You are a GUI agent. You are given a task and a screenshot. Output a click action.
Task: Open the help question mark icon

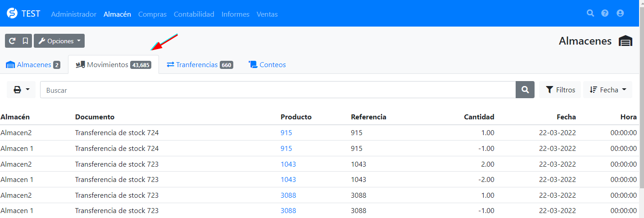coord(605,14)
